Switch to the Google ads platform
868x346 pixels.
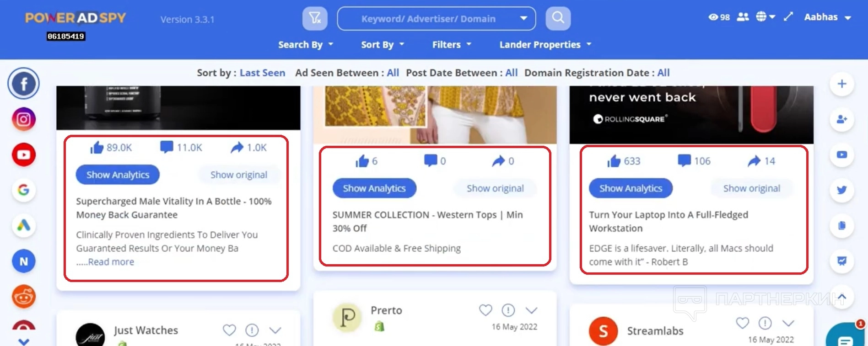(23, 190)
